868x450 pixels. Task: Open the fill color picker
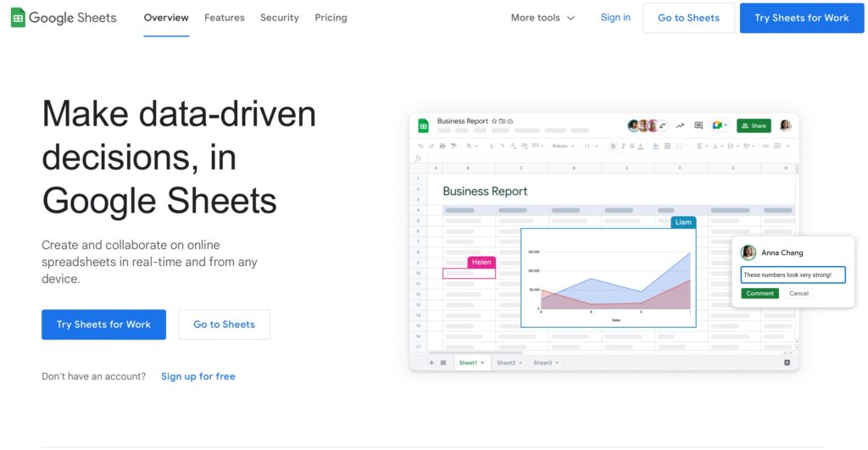click(x=655, y=146)
